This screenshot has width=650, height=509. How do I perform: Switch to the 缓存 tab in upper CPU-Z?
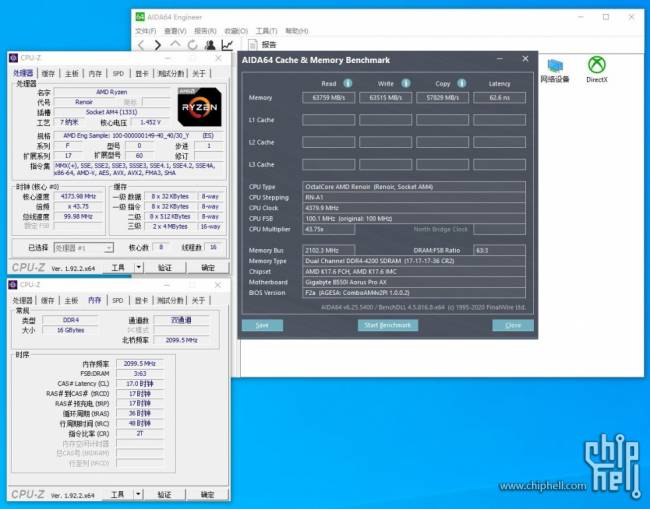pyautogui.click(x=46, y=73)
